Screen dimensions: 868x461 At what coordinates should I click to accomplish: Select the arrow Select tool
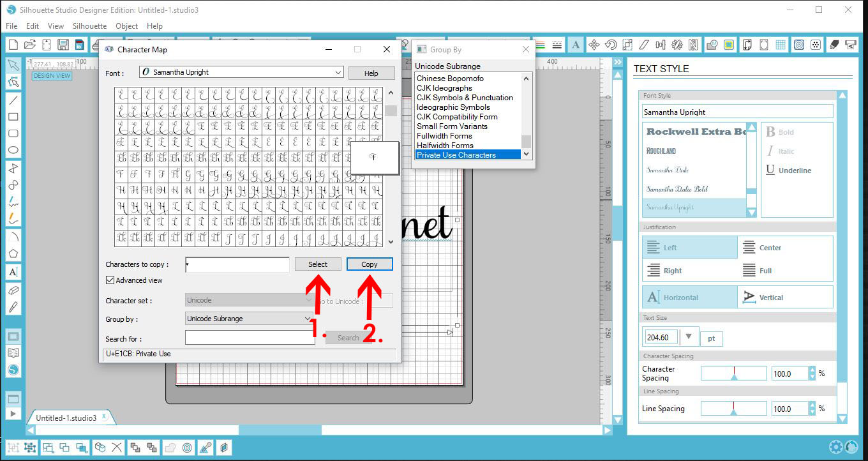13,64
